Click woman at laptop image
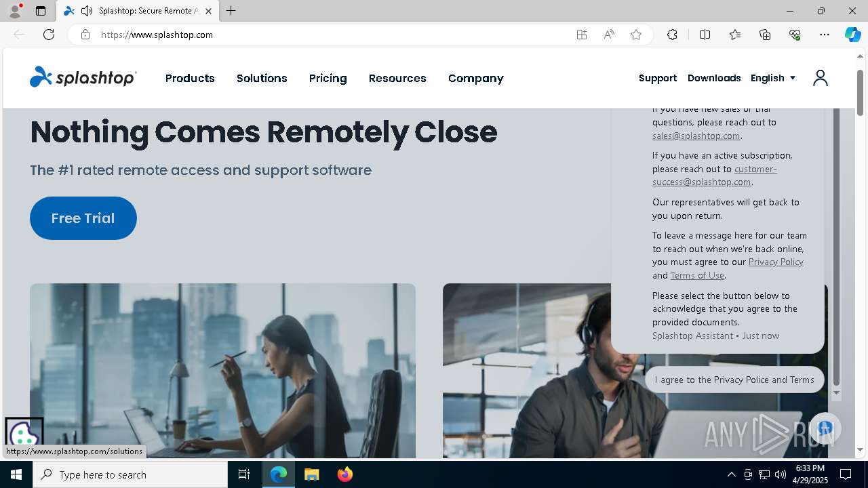The height and width of the screenshot is (488, 868). coord(222,371)
